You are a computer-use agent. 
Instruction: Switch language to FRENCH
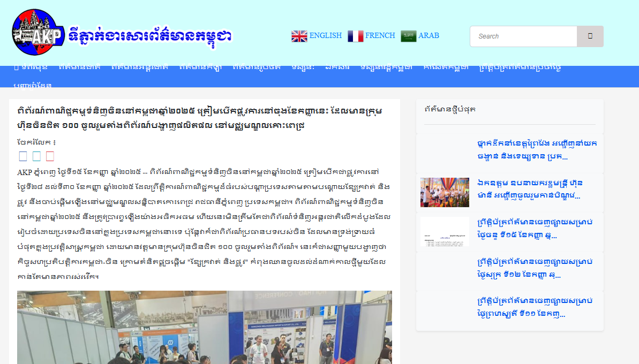(380, 36)
